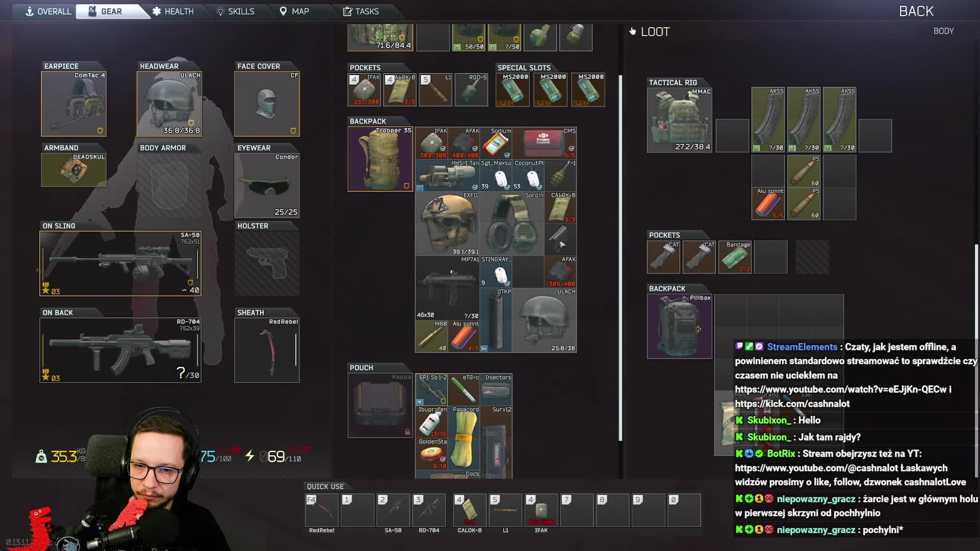Click the Paracord item in pouch
Image resolution: width=980 pixels, height=551 pixels.
point(463,437)
